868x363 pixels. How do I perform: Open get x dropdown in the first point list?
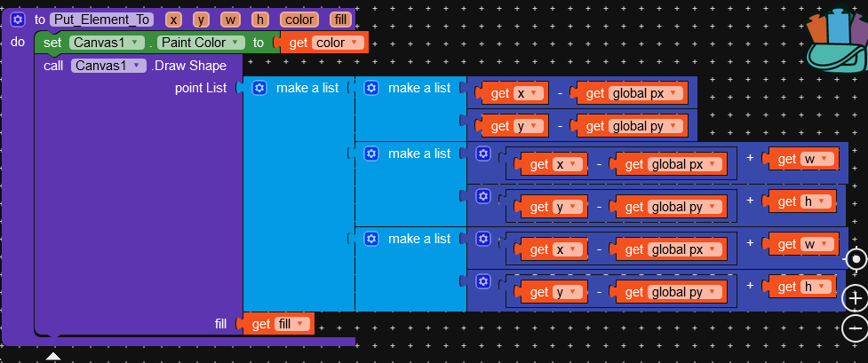point(529,93)
